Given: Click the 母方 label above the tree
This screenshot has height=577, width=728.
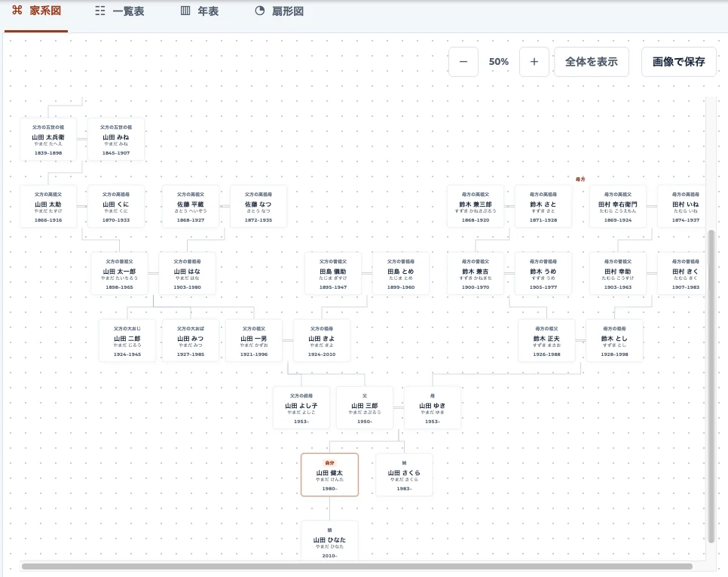Looking at the screenshot, I should 580,179.
